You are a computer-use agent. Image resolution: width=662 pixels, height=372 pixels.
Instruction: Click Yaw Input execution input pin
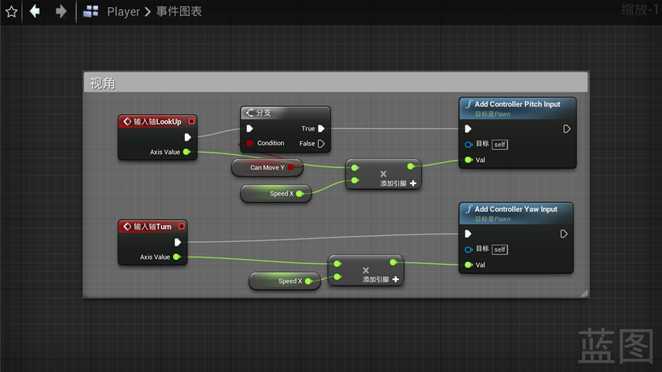(x=468, y=234)
